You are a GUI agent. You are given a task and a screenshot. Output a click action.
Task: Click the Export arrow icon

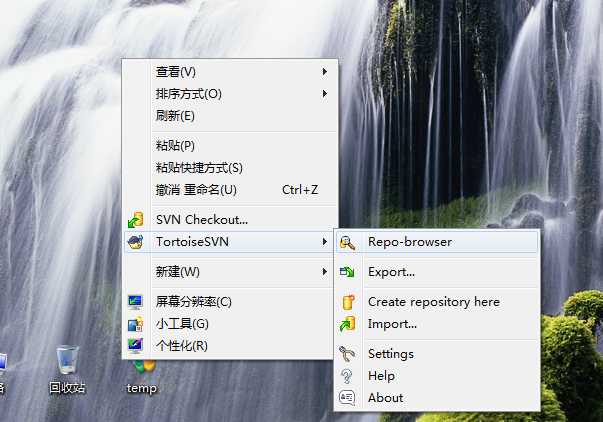[347, 272]
